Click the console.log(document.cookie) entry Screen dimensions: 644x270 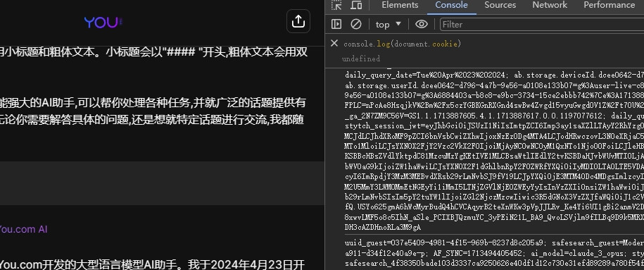pos(403,44)
